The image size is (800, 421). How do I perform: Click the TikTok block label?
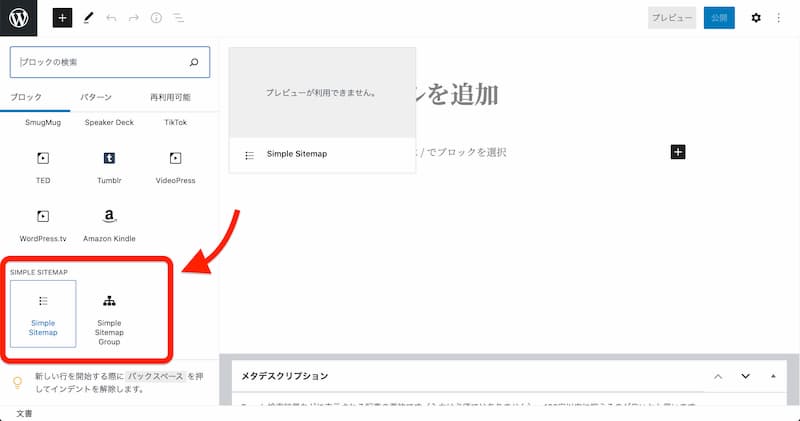(176, 122)
